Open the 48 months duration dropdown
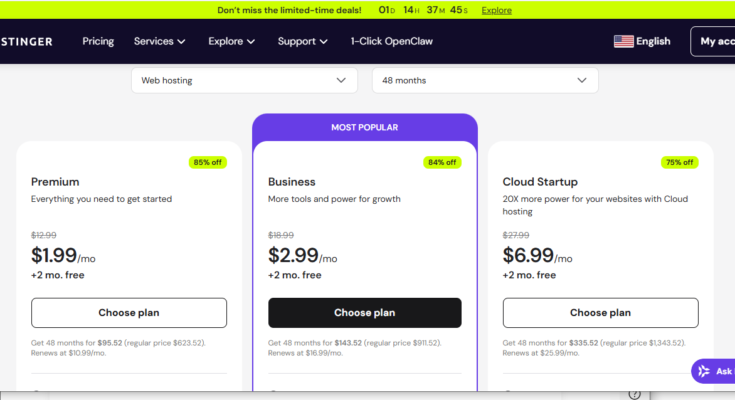The height and width of the screenshot is (400, 735). point(485,80)
